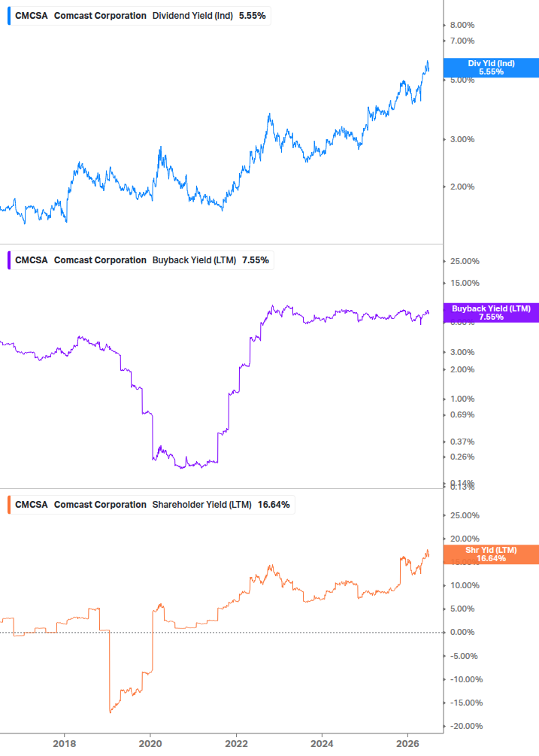The height and width of the screenshot is (756, 539).
Task: Click the 2024 label on the time axis
Action: (322, 743)
